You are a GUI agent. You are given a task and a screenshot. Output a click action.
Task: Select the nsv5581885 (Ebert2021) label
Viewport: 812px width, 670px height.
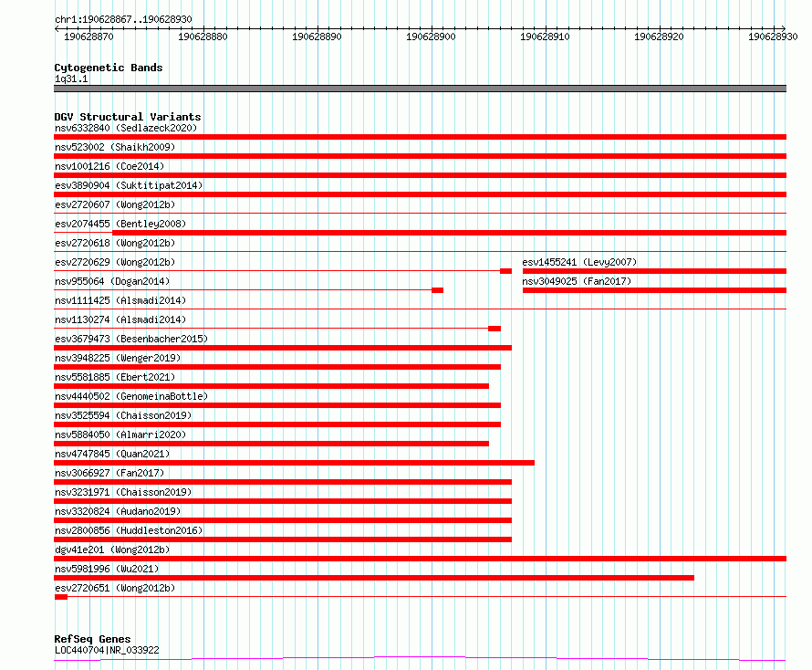[x=115, y=377]
